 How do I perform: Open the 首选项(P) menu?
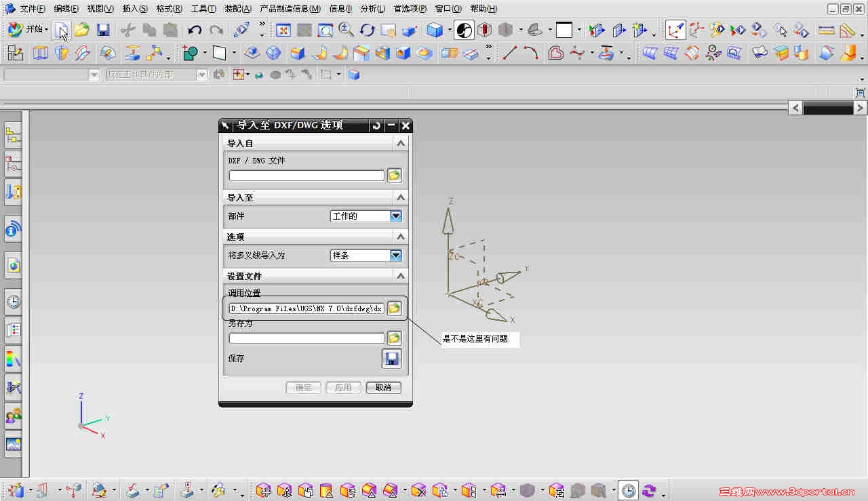click(x=410, y=9)
